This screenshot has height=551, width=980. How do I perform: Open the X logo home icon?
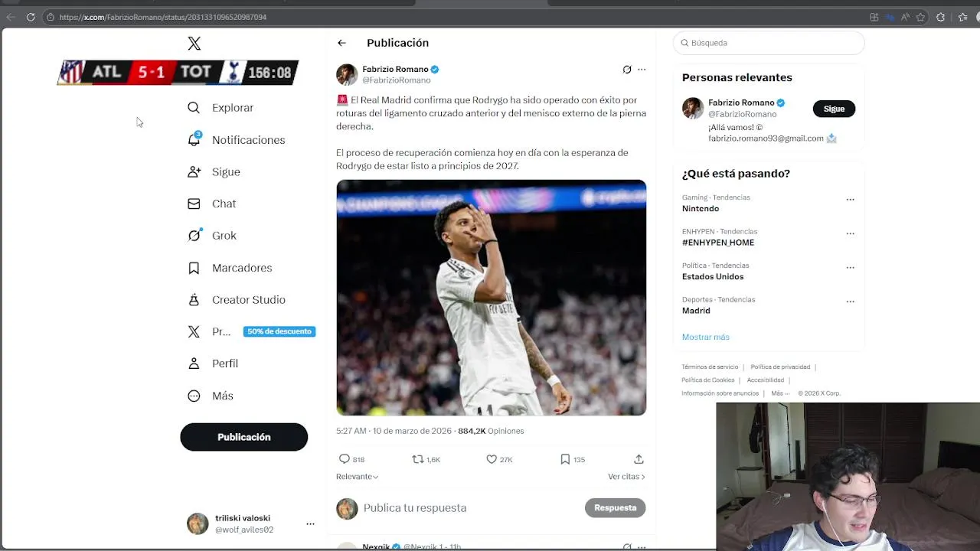tap(194, 44)
